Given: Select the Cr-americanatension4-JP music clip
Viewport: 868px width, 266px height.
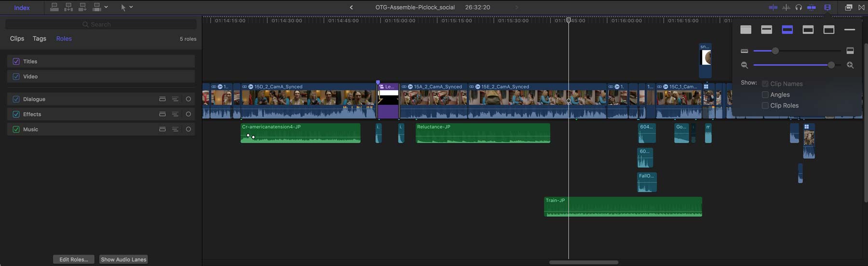Looking at the screenshot, I should click(x=300, y=133).
